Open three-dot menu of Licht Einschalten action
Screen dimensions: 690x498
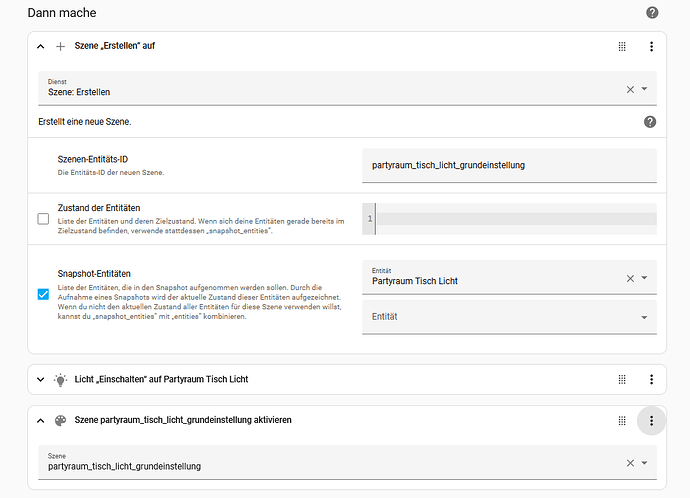[651, 379]
